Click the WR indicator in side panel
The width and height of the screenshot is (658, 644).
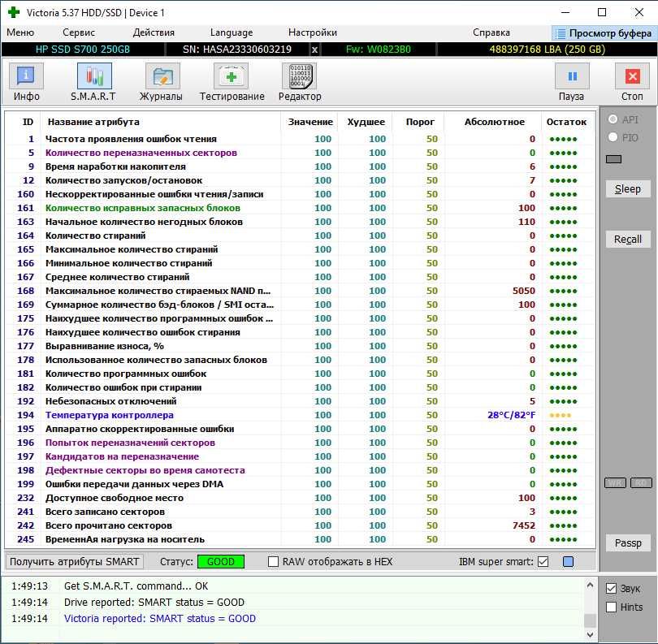[615, 483]
